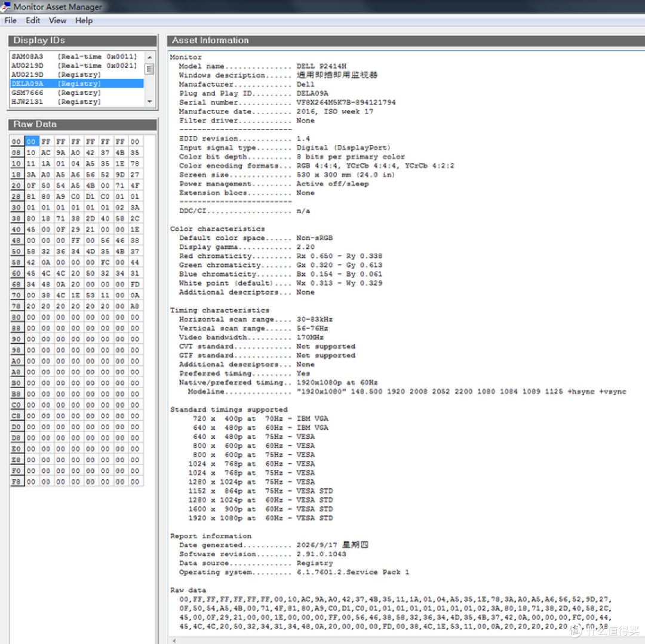This screenshot has width=645, height=644.
Task: Select AUO219D Real-time 0x0021 entry
Action: tap(77, 66)
